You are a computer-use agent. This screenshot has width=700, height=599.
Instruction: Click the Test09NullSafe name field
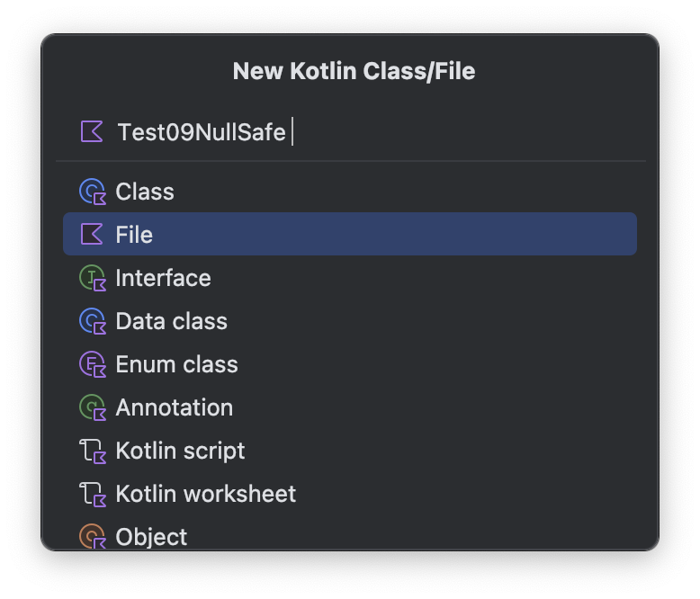[360, 132]
